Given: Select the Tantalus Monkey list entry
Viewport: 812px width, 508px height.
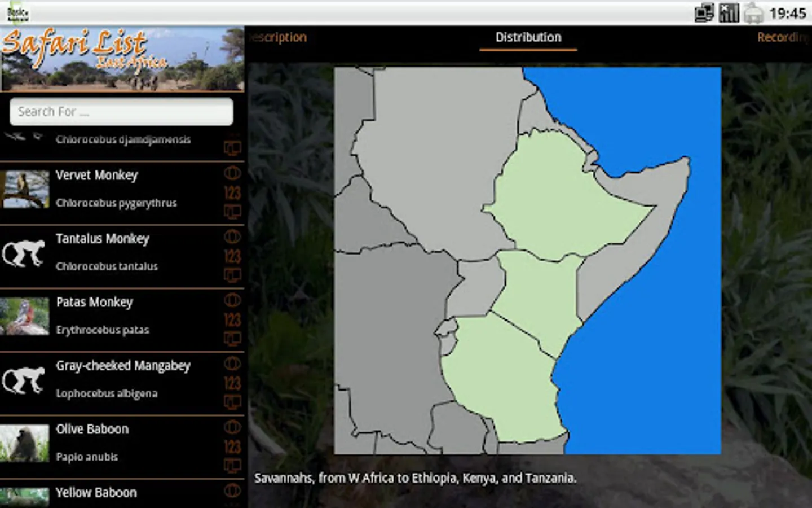Looking at the screenshot, I should pos(122,257).
